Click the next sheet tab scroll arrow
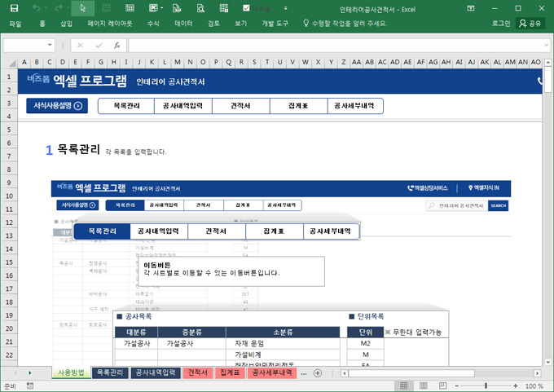554x392 pixels. click(x=30, y=373)
